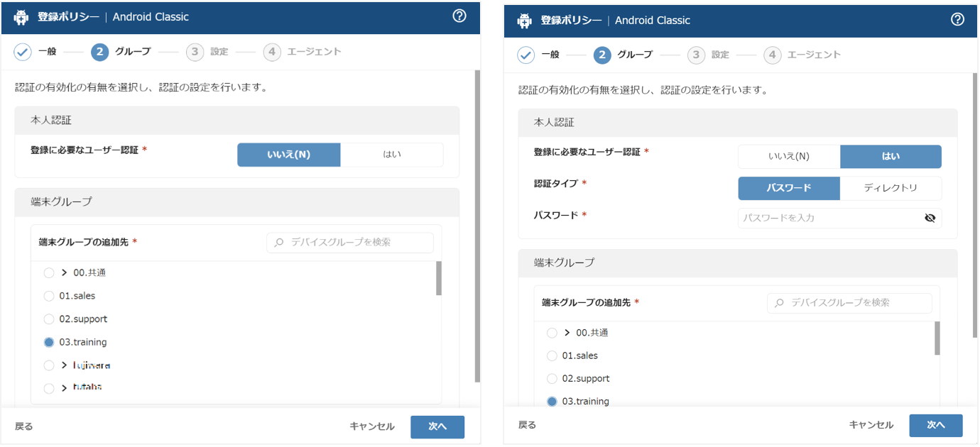
Task: Choose ディレクトリ authentication type
Action: pos(891,188)
